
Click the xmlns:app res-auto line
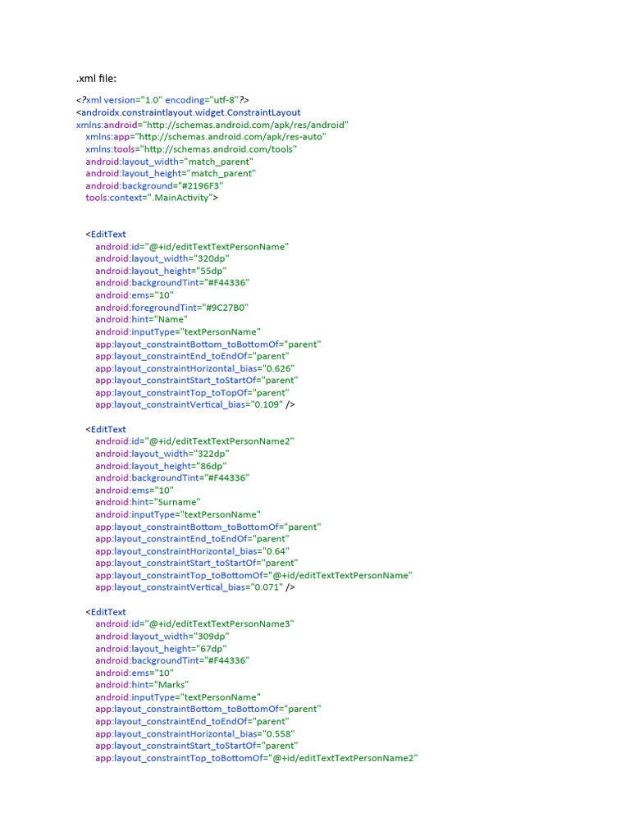tap(206, 137)
